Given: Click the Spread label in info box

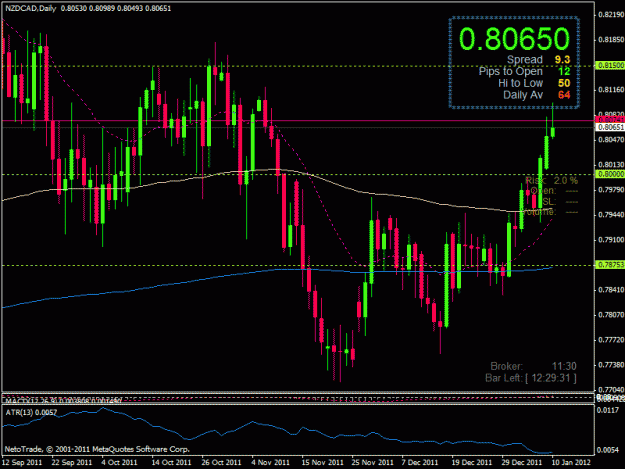Looking at the screenshot, I should click(525, 60).
